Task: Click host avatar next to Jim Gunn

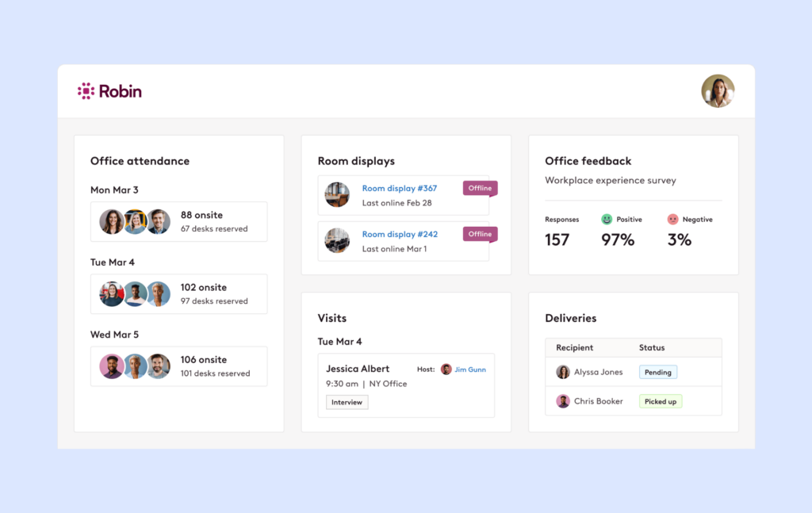Action: point(446,369)
